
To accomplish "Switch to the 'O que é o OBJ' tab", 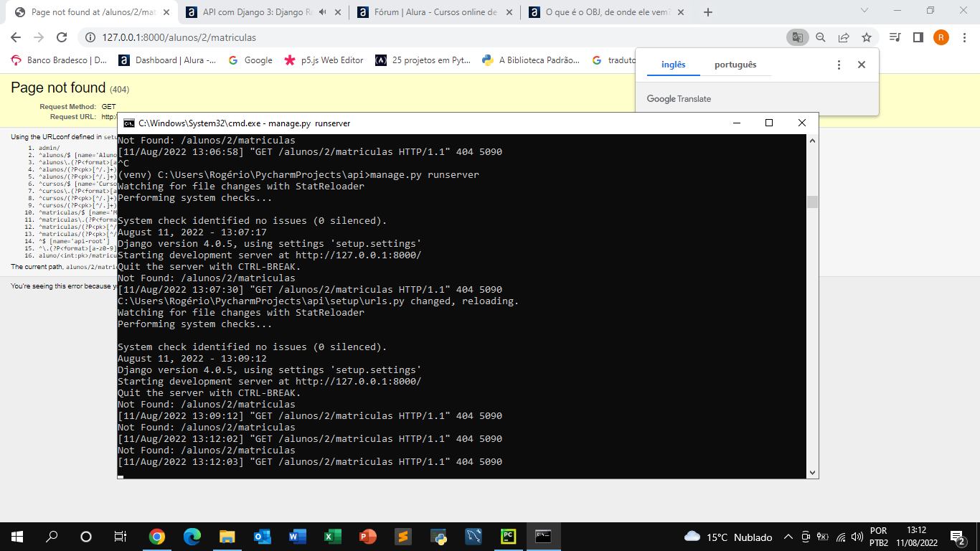I will (x=606, y=12).
